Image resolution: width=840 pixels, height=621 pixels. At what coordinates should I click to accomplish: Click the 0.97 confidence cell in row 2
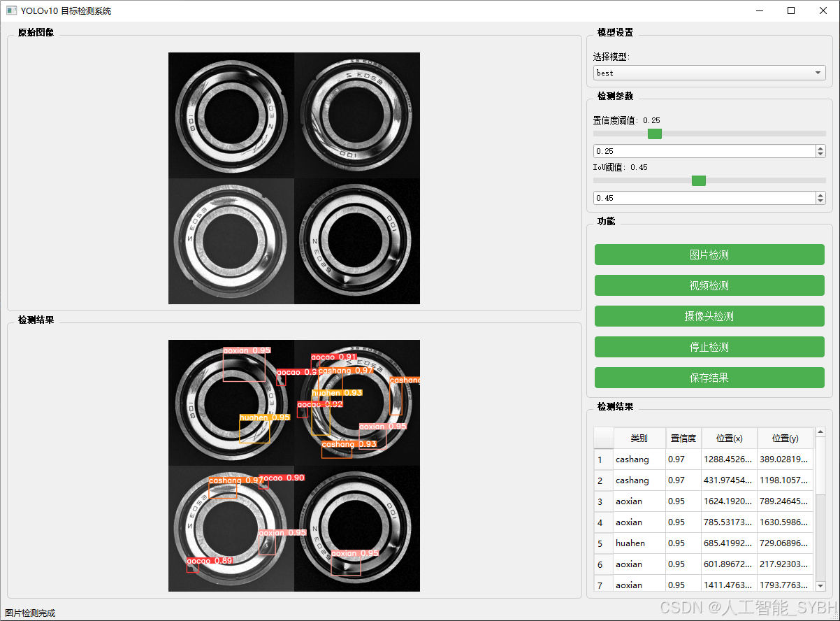tap(683, 480)
